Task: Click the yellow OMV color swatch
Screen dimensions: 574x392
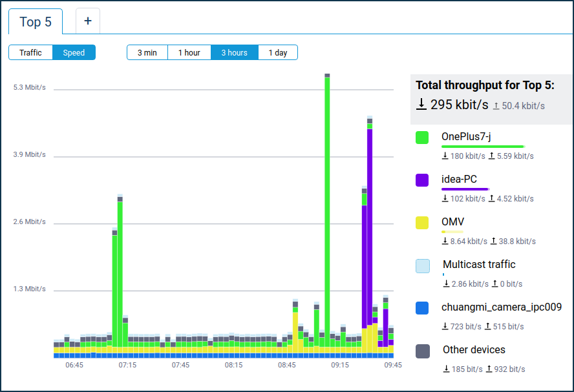Action: pos(422,223)
